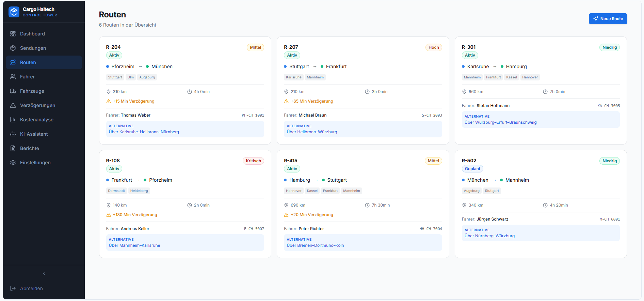Click the Ulm waypoint tag in R-204

pyautogui.click(x=131, y=77)
